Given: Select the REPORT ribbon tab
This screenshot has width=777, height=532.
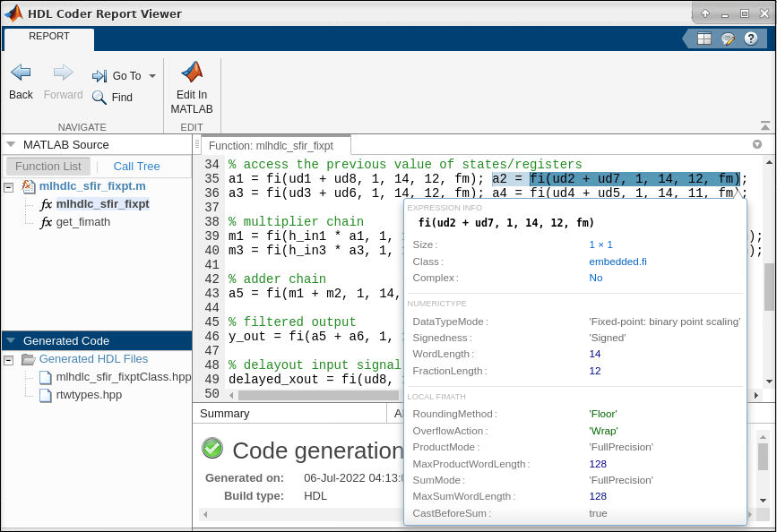Looking at the screenshot, I should click(x=48, y=37).
